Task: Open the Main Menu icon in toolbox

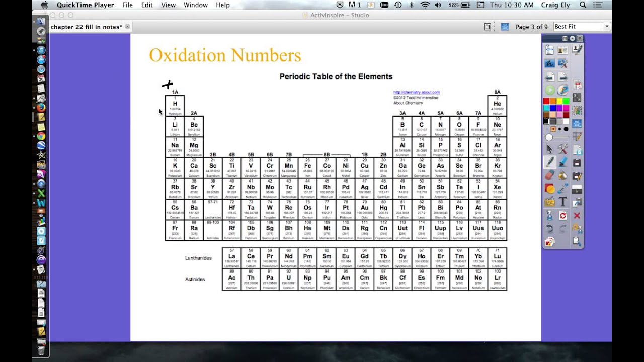Action: coord(549,50)
